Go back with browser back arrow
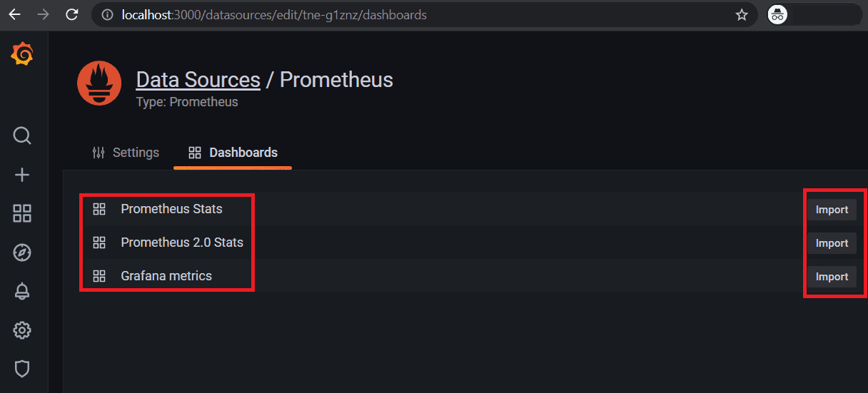The width and height of the screenshot is (868, 393). [14, 15]
